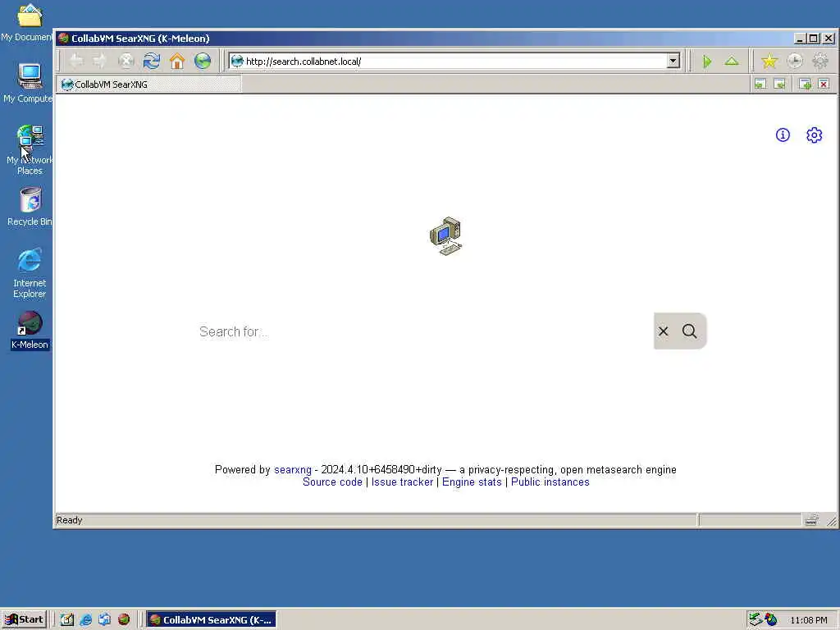Viewport: 840px width, 630px height.
Task: Open the searxng link
Action: 293,470
